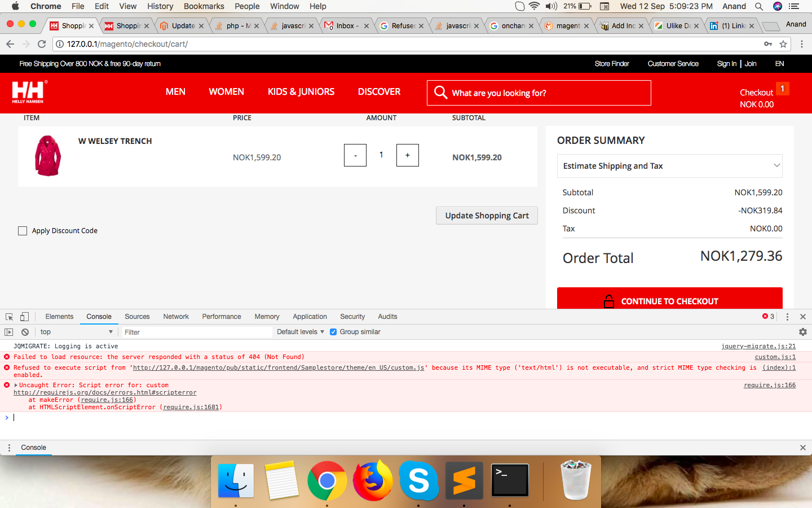Open the Default levels dropdown
Image resolution: width=812 pixels, height=508 pixels.
click(299, 332)
